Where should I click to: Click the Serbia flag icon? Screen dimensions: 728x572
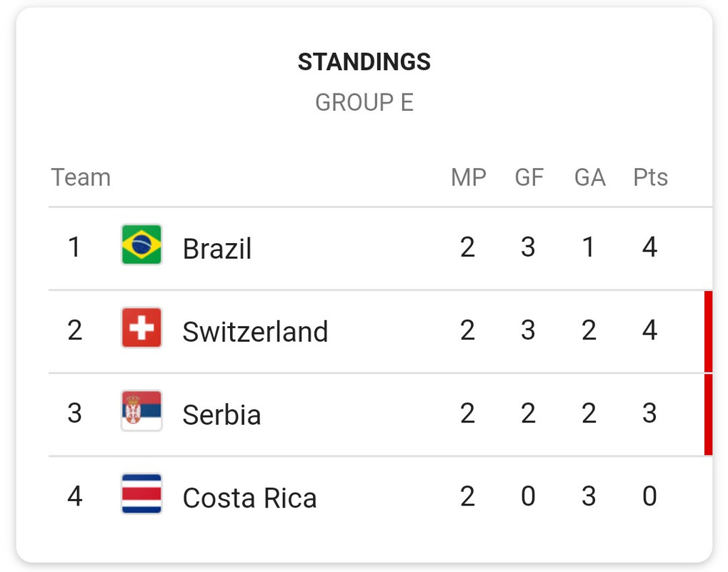tap(141, 410)
